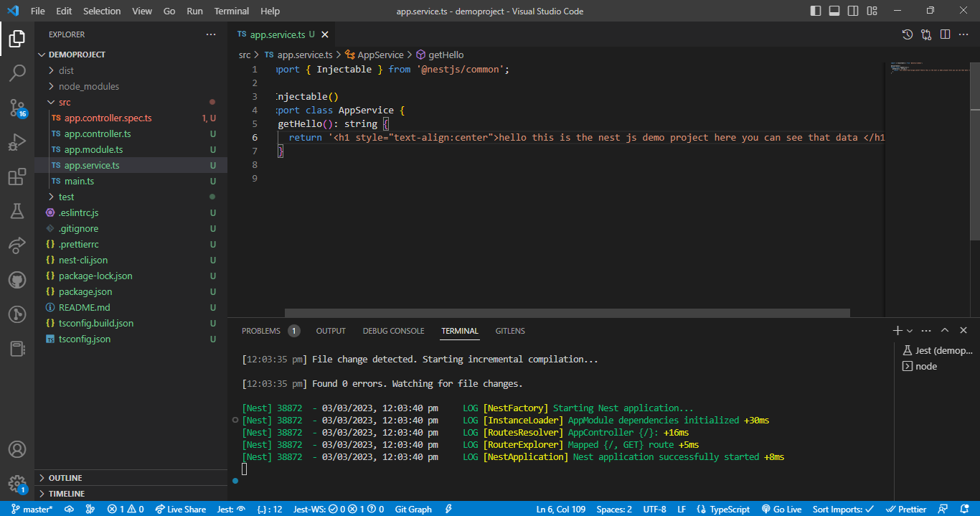Viewport: 980px width, 516px height.
Task: Open app.controller.ts in the explorer
Action: tap(98, 133)
